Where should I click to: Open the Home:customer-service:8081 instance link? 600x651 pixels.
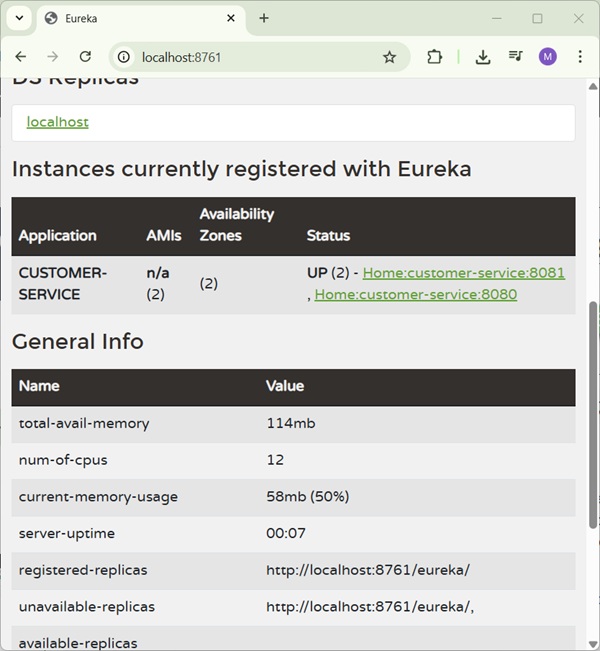pos(463,273)
